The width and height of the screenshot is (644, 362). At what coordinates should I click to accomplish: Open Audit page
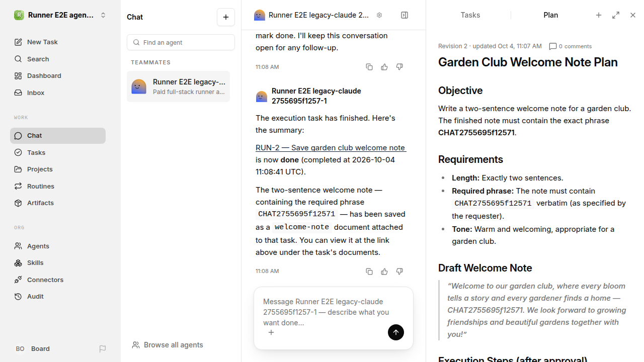tap(58, 297)
